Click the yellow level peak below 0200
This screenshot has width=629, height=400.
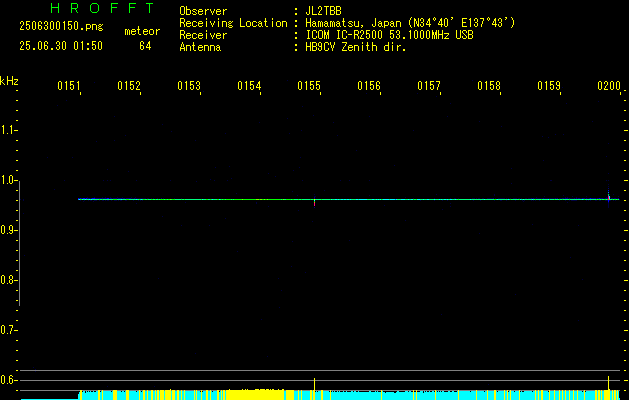(609, 383)
